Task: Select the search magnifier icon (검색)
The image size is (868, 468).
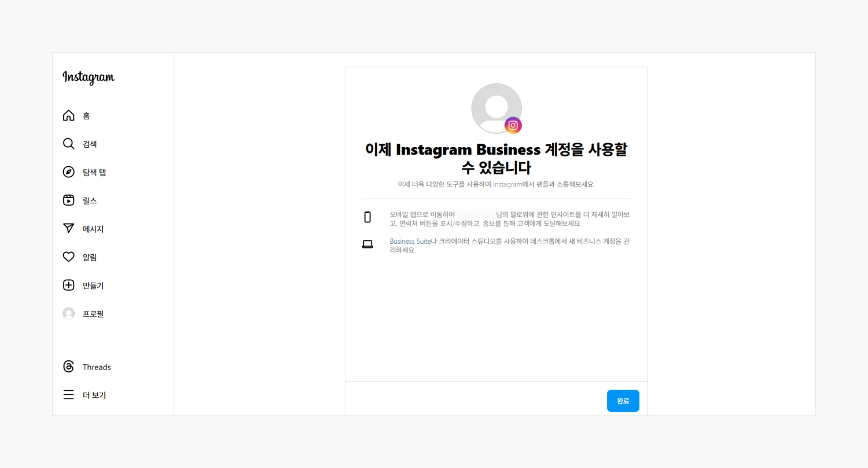Action: point(68,144)
